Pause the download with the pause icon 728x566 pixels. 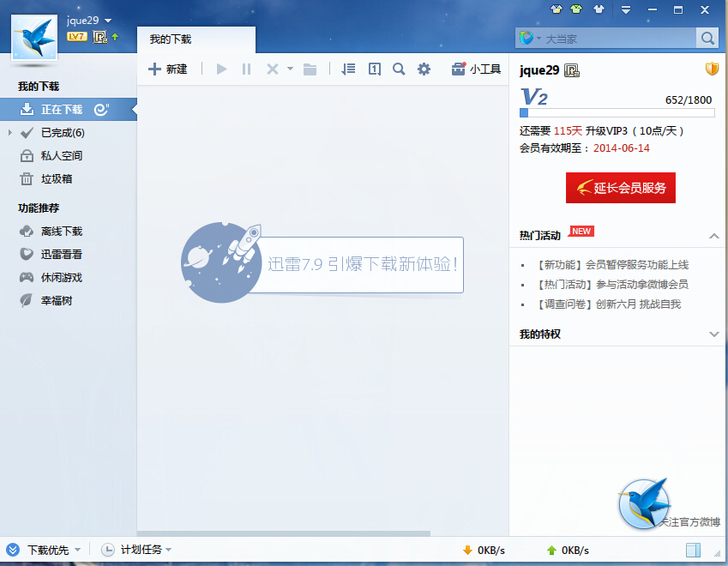(x=247, y=69)
